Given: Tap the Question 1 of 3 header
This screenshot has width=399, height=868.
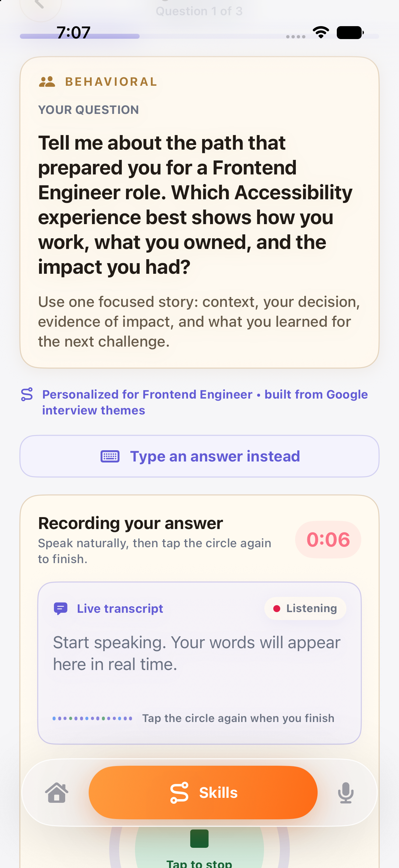Looking at the screenshot, I should [x=199, y=11].
